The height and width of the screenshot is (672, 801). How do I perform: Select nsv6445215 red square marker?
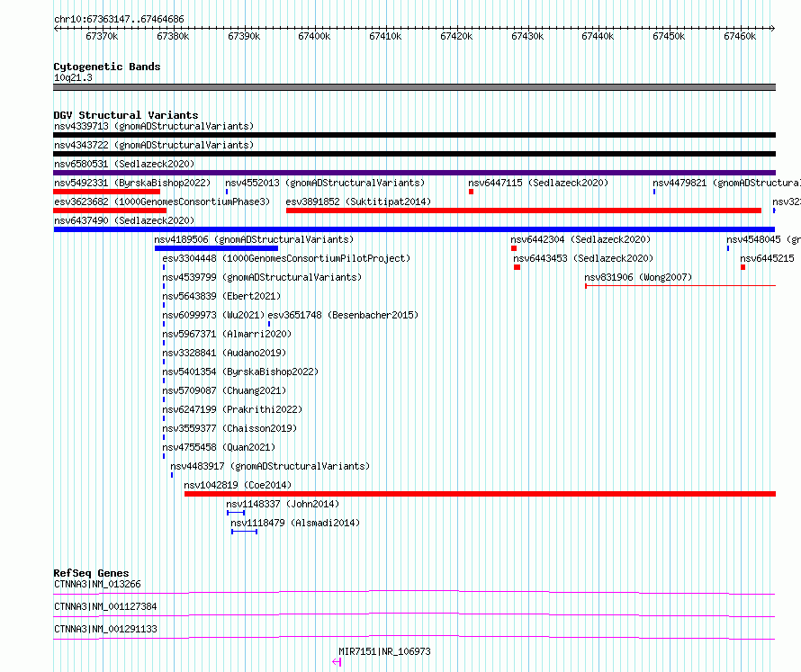[x=742, y=267]
